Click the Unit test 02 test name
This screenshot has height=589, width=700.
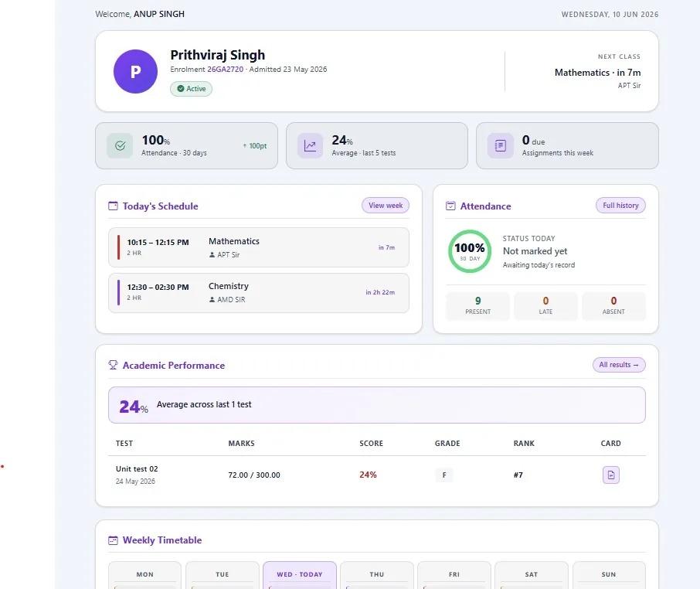point(137,469)
